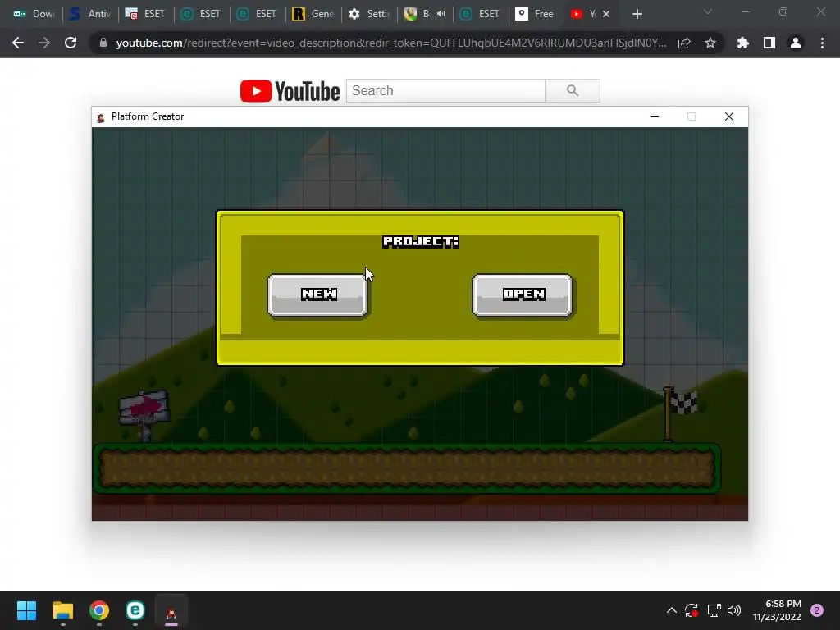
Task: Toggle Chrome side panel icon
Action: click(769, 43)
